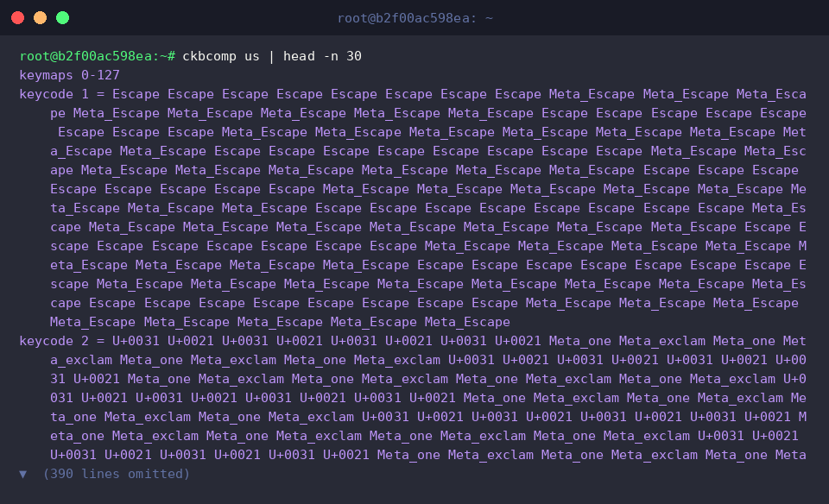Click the command 'ckbcomp us | head -n 30'
Viewport: 829px width, 504px height.
272,56
